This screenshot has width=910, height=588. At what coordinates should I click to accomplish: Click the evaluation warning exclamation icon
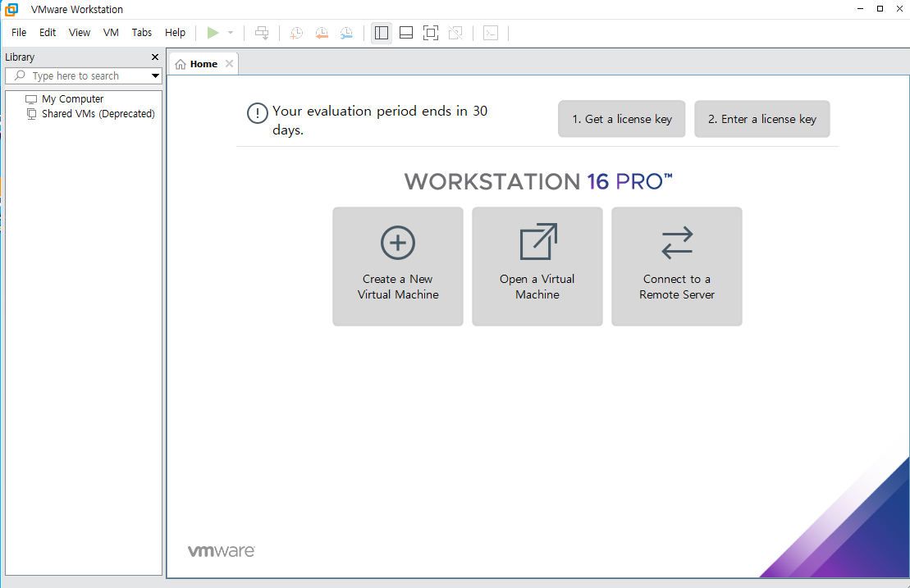tap(257, 113)
